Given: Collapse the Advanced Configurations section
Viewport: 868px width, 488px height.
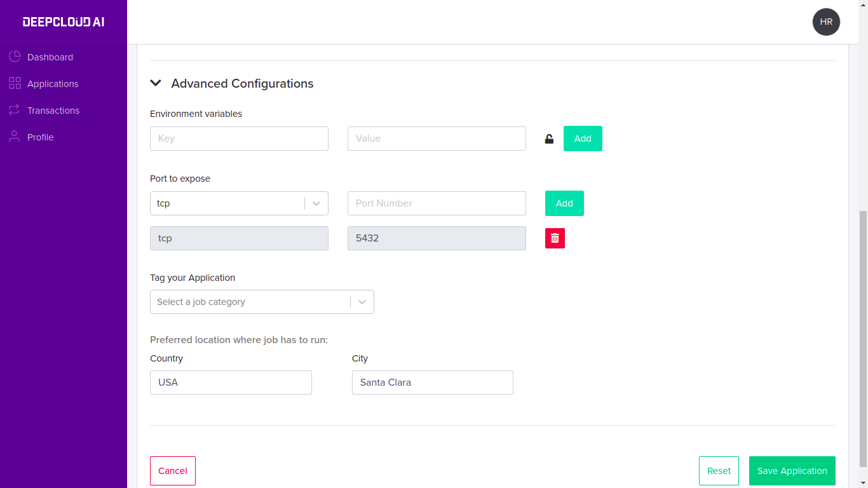Looking at the screenshot, I should pyautogui.click(x=156, y=83).
